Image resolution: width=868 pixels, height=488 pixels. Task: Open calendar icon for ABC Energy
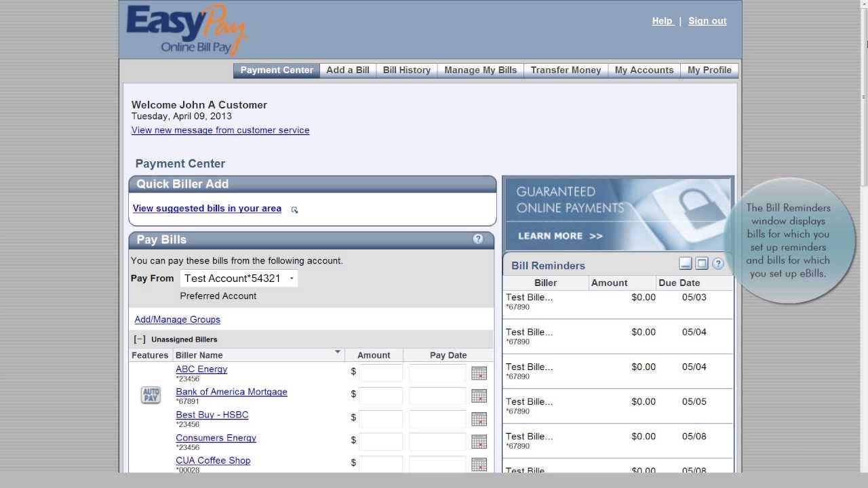pos(479,373)
